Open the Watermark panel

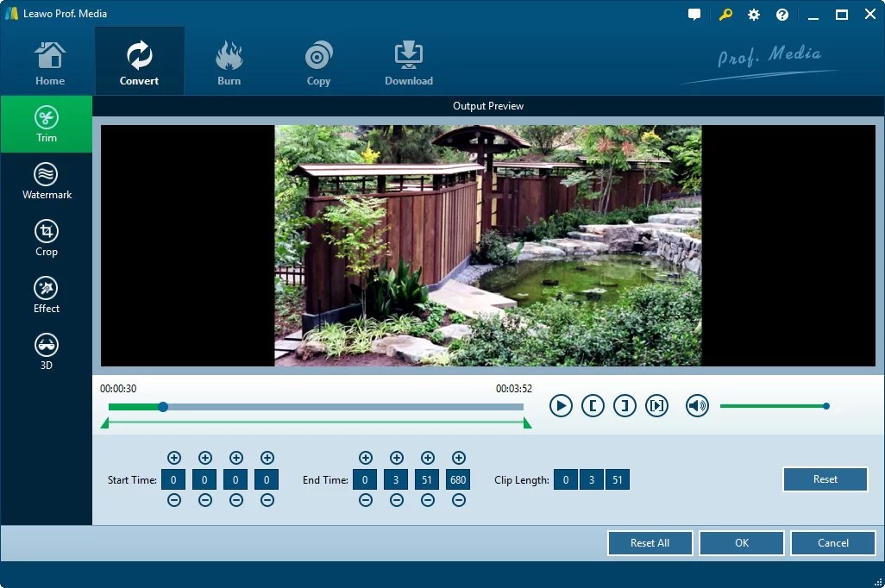point(47,181)
